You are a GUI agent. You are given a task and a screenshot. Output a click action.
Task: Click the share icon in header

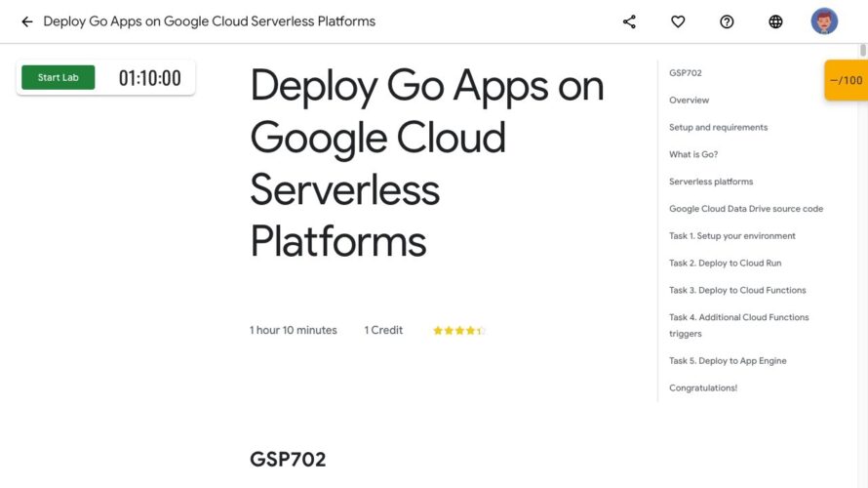[629, 21]
